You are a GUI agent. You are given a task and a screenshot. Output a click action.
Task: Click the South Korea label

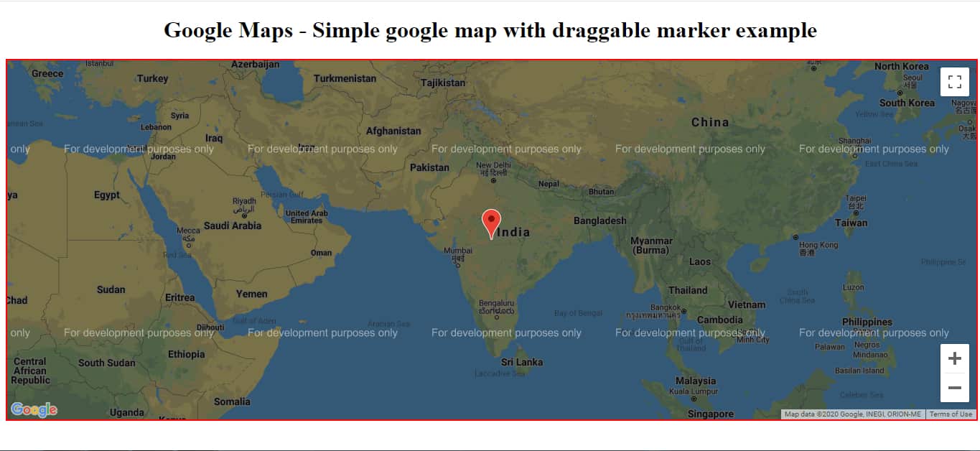(x=907, y=103)
